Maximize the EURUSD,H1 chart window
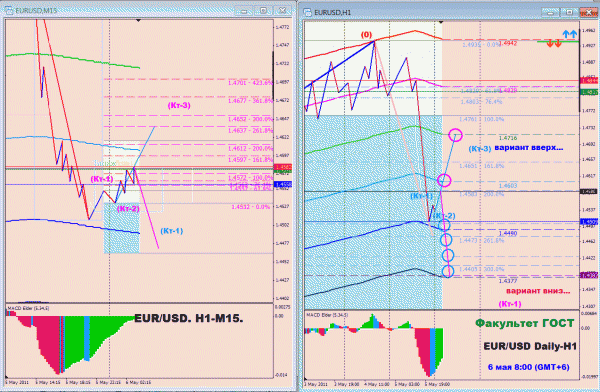 click(569, 12)
